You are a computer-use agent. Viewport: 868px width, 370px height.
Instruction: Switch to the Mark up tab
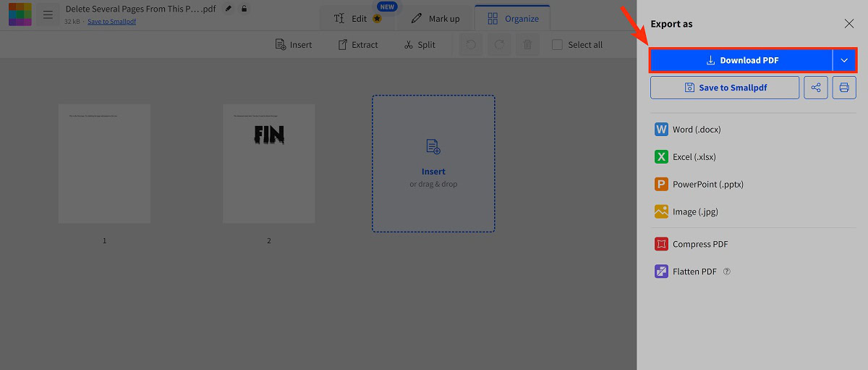[x=435, y=18]
